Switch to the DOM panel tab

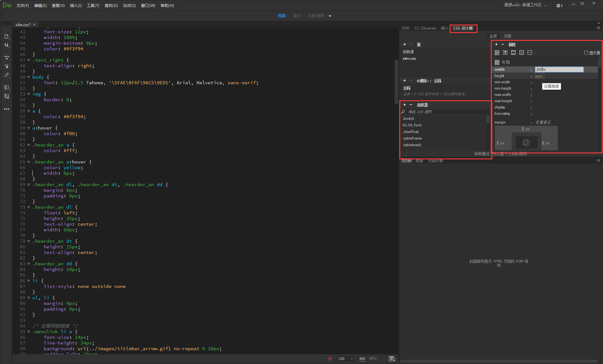coord(407,161)
